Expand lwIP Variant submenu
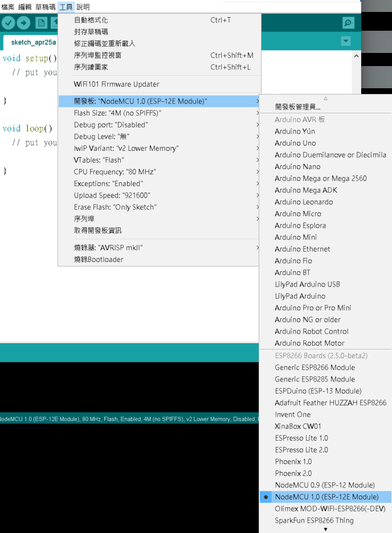Screen dimensions: 392x533 160,148
